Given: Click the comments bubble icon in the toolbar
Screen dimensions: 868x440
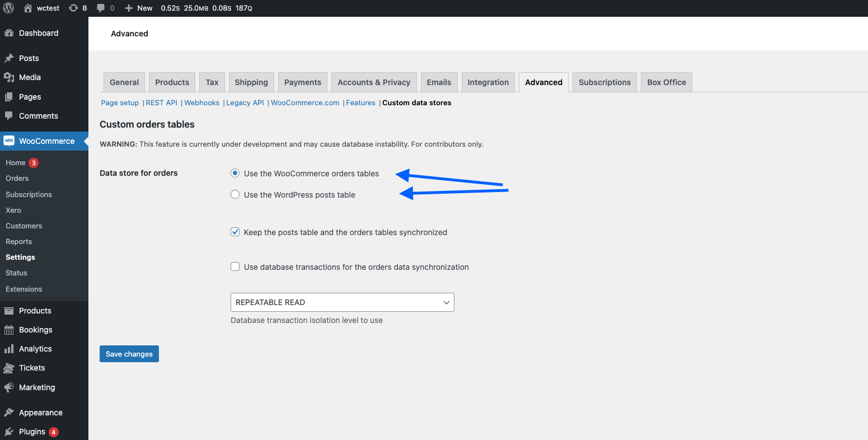Looking at the screenshot, I should tap(102, 8).
